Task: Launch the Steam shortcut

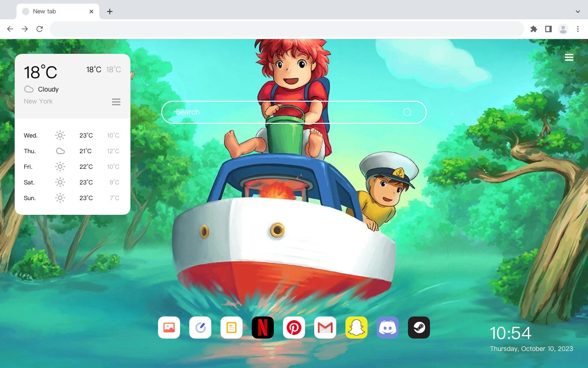Action: (x=419, y=328)
